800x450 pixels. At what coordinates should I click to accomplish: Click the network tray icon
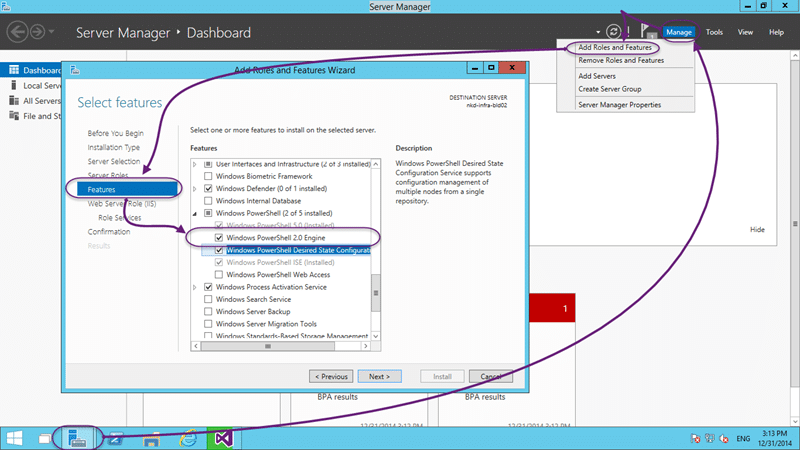(710, 438)
